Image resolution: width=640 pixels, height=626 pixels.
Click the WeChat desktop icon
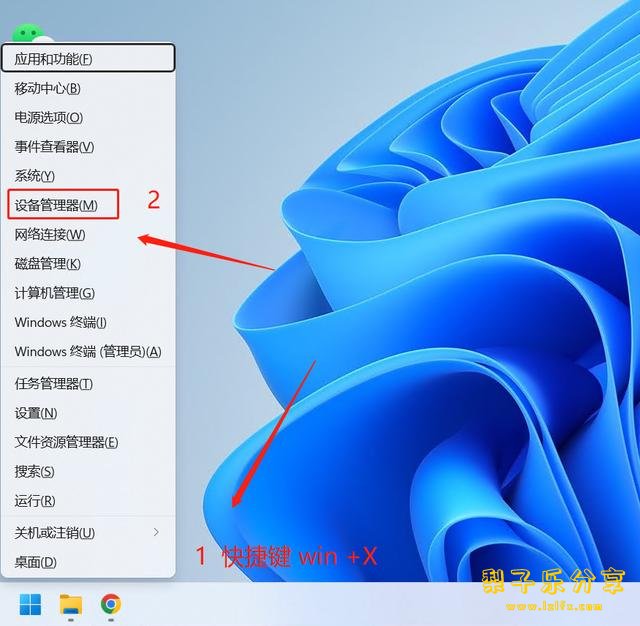point(32,34)
